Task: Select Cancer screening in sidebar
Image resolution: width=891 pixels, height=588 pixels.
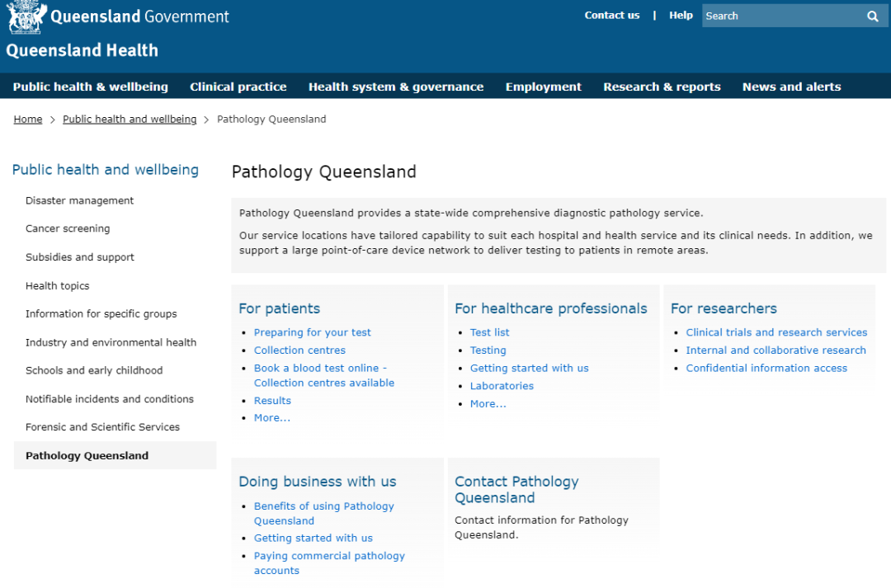Action: [68, 228]
